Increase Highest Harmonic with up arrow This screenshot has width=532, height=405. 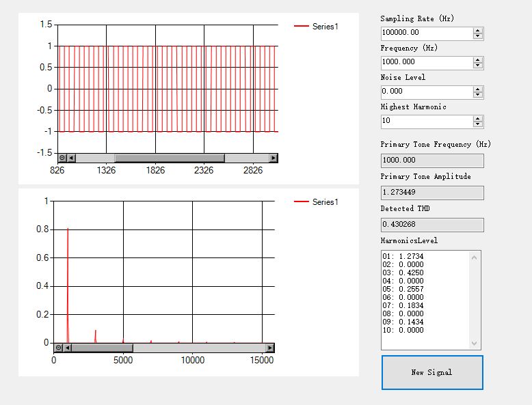click(x=478, y=119)
